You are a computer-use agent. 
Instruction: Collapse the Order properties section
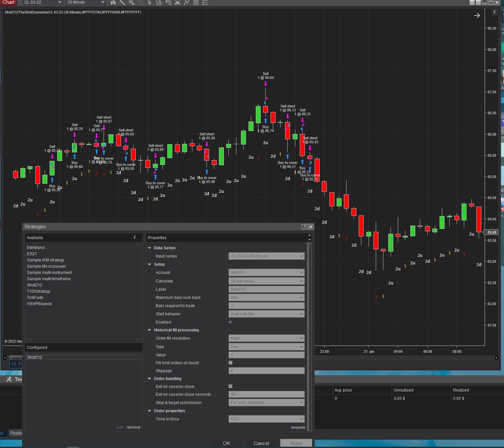click(x=150, y=411)
